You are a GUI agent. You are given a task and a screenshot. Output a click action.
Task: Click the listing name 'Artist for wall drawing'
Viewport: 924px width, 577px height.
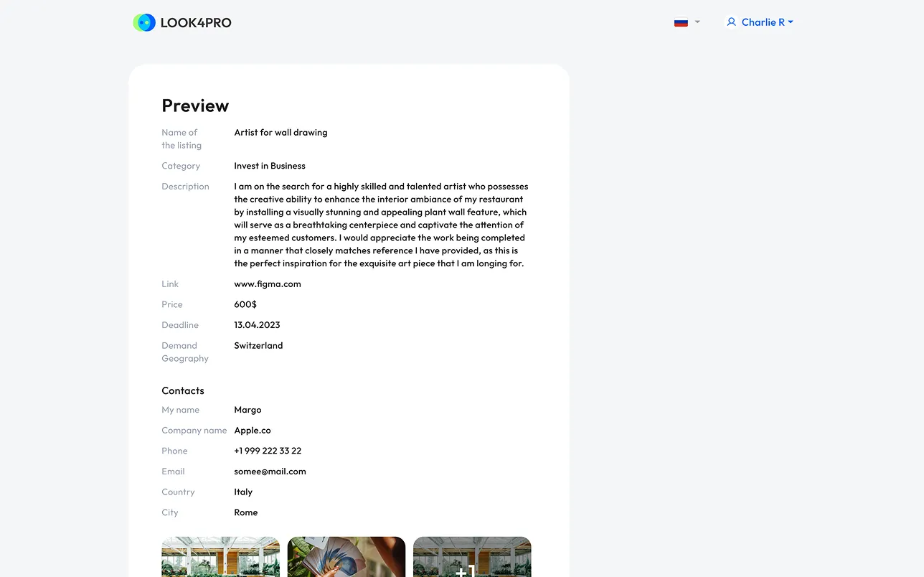pos(280,133)
